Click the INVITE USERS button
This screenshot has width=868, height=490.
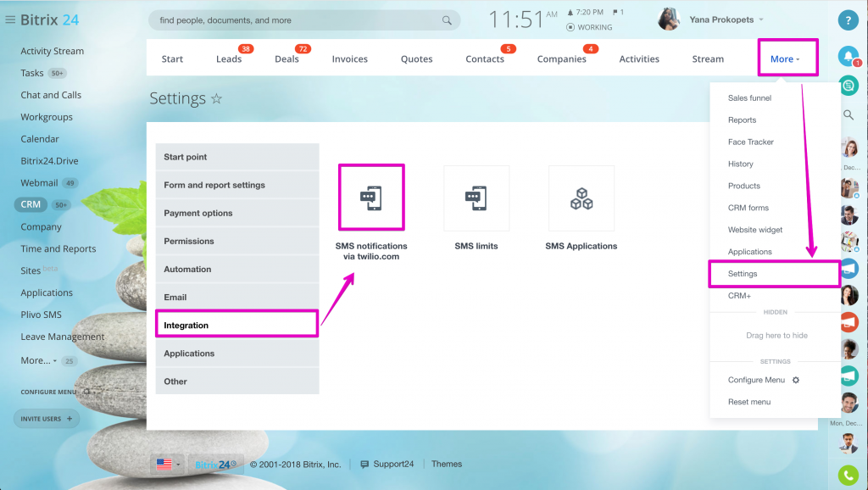[x=47, y=419]
